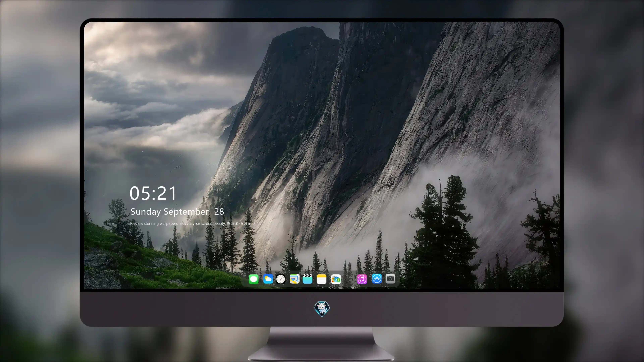Open the blue App Store icon in the dock
Image resolution: width=644 pixels, height=362 pixels.
pyautogui.click(x=377, y=279)
